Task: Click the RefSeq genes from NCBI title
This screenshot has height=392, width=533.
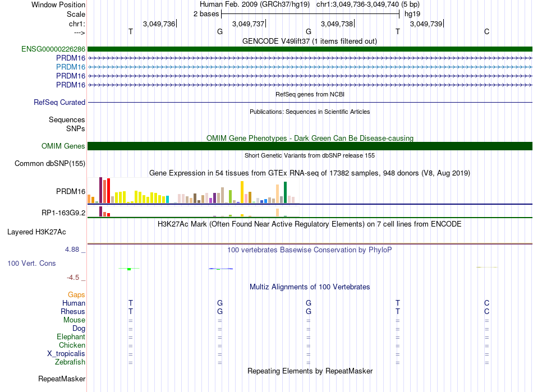Action: [310, 94]
